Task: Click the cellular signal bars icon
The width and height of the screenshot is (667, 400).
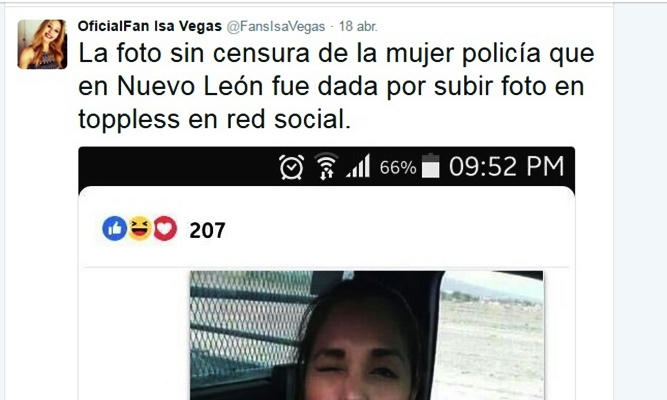Action: [358, 166]
